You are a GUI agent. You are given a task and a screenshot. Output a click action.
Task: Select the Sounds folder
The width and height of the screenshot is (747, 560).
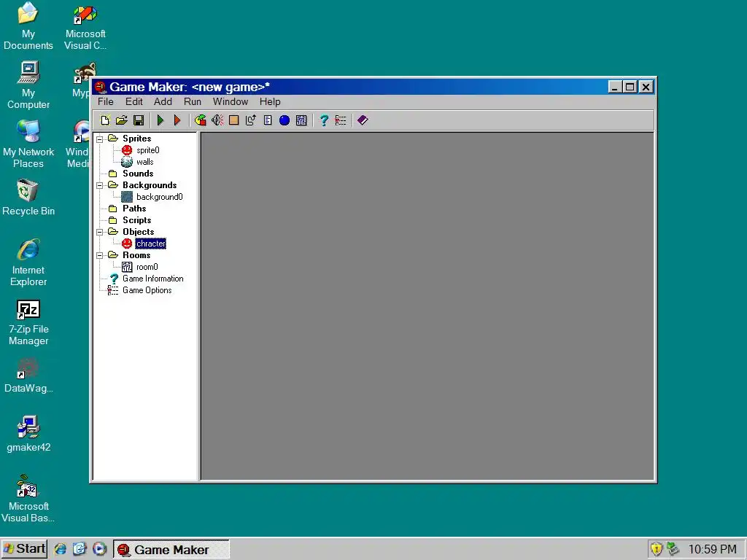coord(138,174)
